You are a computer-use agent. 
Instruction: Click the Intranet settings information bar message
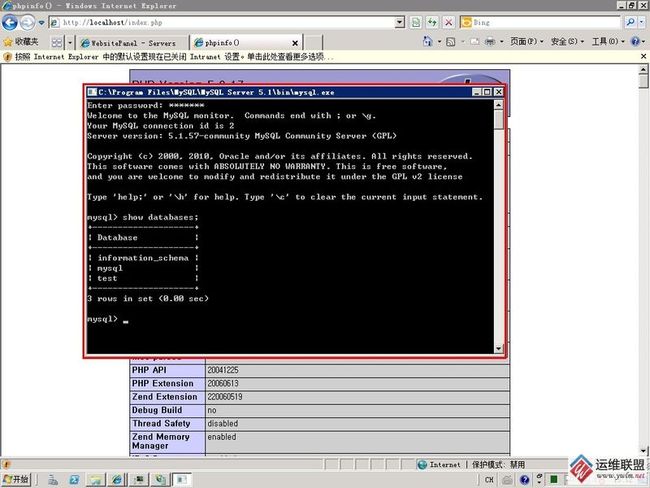click(x=174, y=56)
